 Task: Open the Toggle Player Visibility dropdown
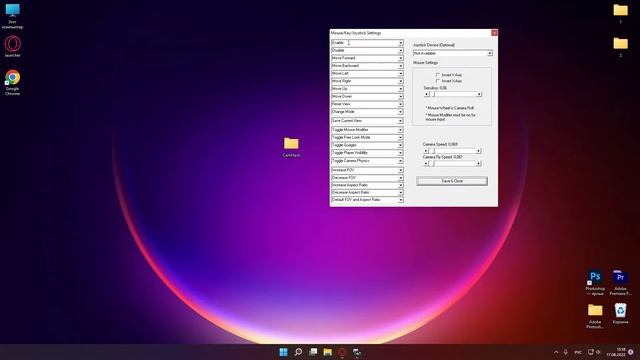tap(367, 153)
